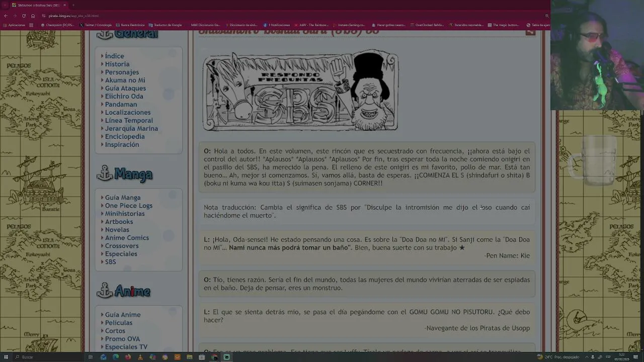Open the SBS link in the Manga menu
Image resolution: width=644 pixels, height=362 pixels.
(x=110, y=262)
